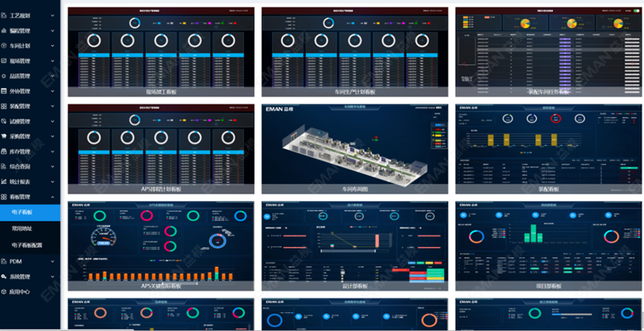
Task: Select the 电子看板 submenu item
Action: click(22, 213)
